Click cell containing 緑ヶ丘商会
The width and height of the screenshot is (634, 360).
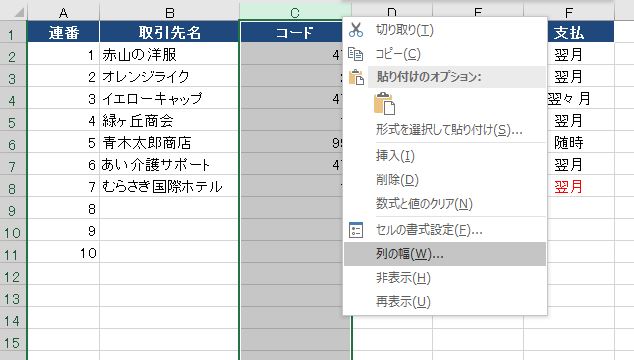coord(169,121)
